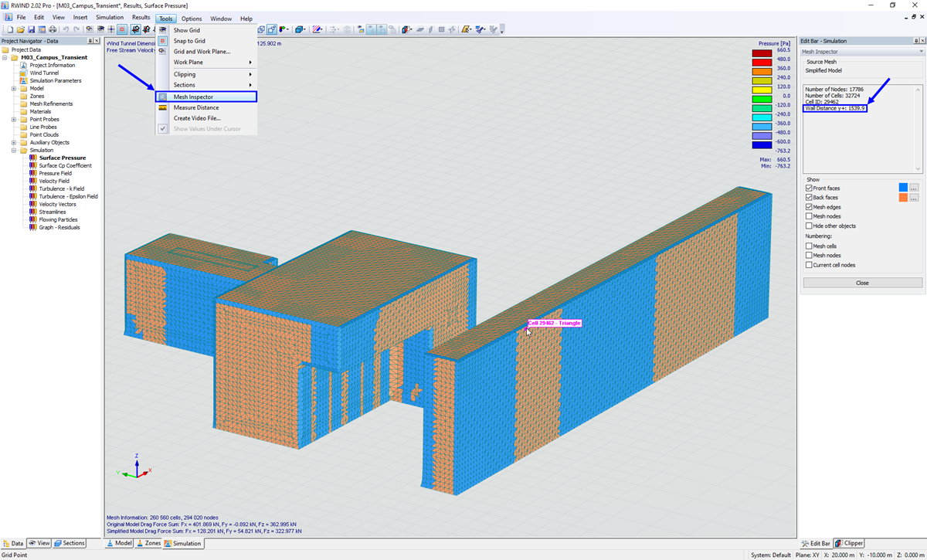Open the Mesh Inspector dropdown in Edit Bar
Screen dimensions: 927x560
coord(862,52)
